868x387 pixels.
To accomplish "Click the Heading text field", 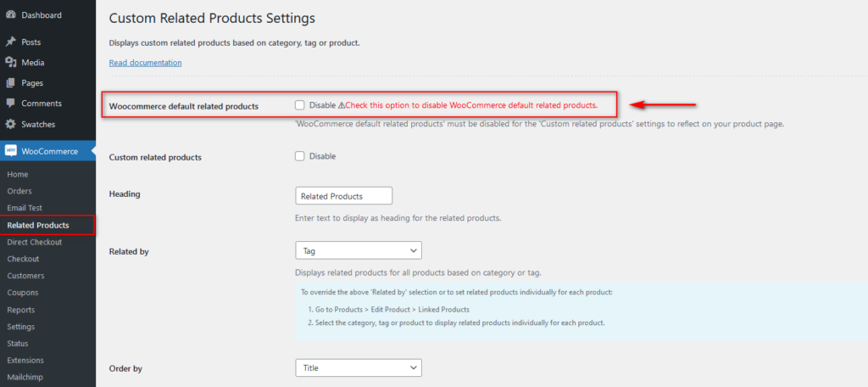I will [344, 196].
